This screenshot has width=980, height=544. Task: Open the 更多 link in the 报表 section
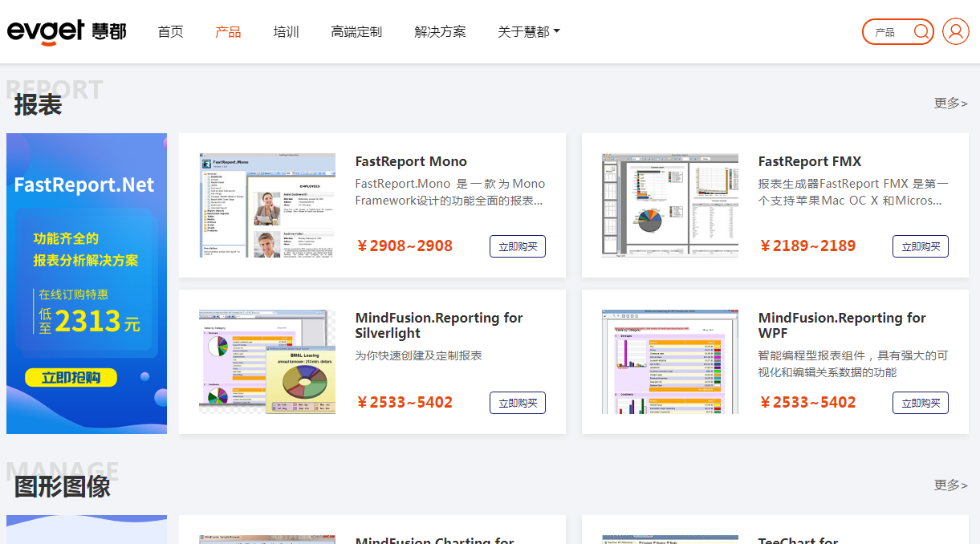950,103
